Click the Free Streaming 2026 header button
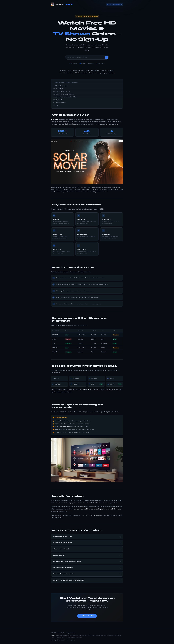 115,4
